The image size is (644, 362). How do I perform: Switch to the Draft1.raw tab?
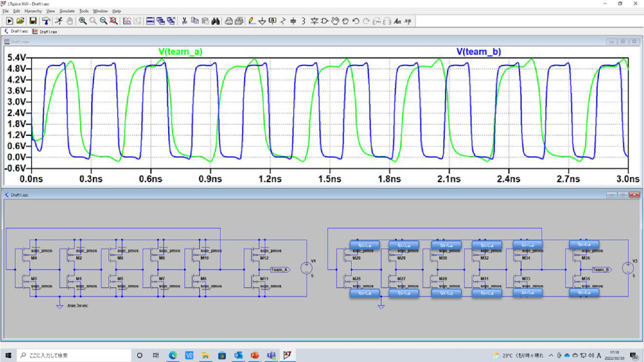(x=45, y=32)
